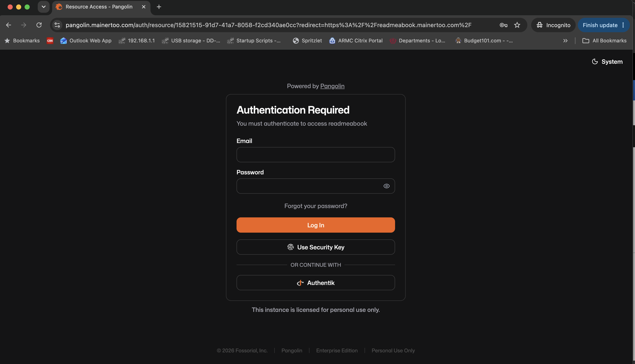Screen dimensions: 635x364
Task: Show more bookmarks with double chevron
Action: [565, 40]
